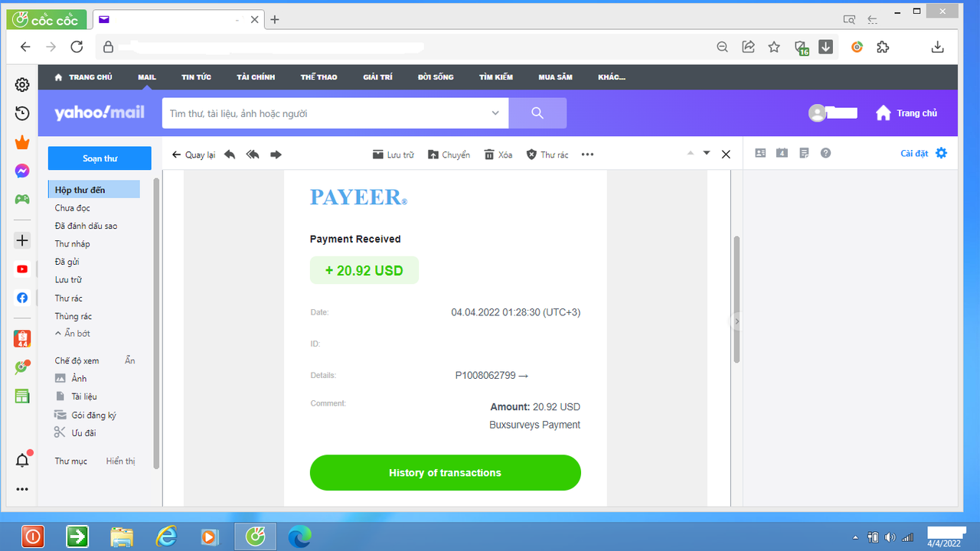Open File Explorer from taskbar

click(x=122, y=537)
